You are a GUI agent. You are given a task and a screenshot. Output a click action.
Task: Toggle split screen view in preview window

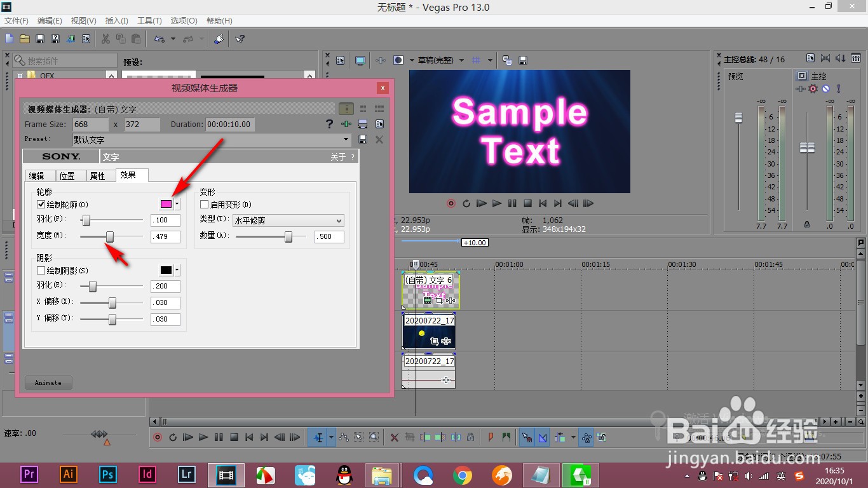click(398, 60)
